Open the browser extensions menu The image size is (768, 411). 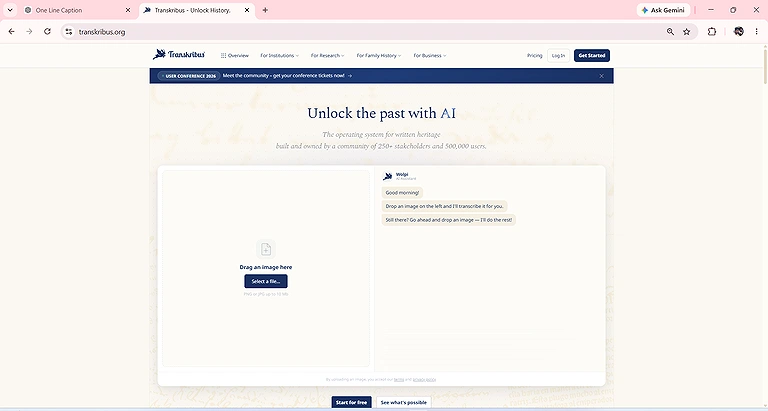(712, 32)
